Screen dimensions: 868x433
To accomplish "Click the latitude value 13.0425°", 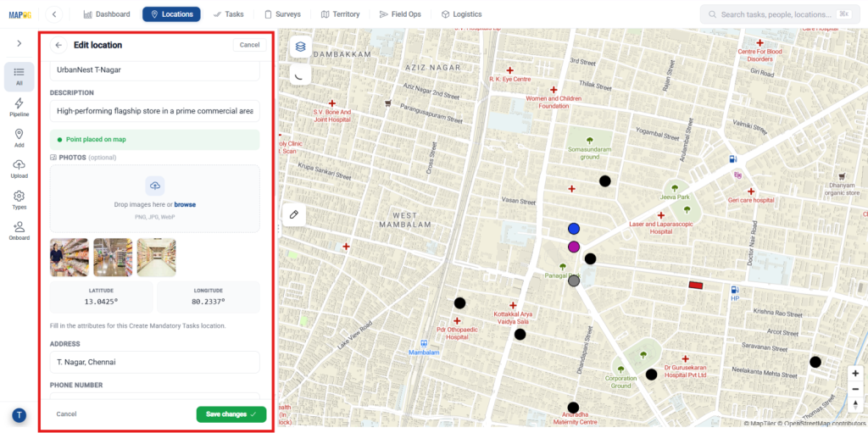I will click(x=102, y=303).
